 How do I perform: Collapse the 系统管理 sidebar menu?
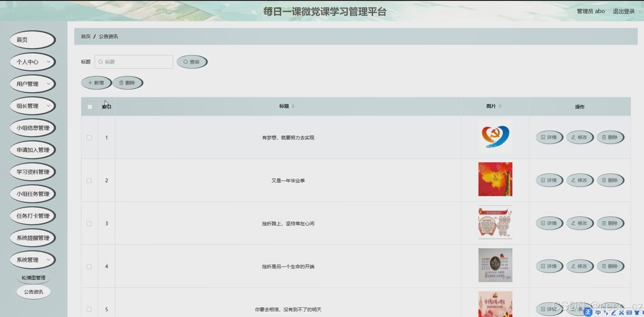pyautogui.click(x=32, y=260)
